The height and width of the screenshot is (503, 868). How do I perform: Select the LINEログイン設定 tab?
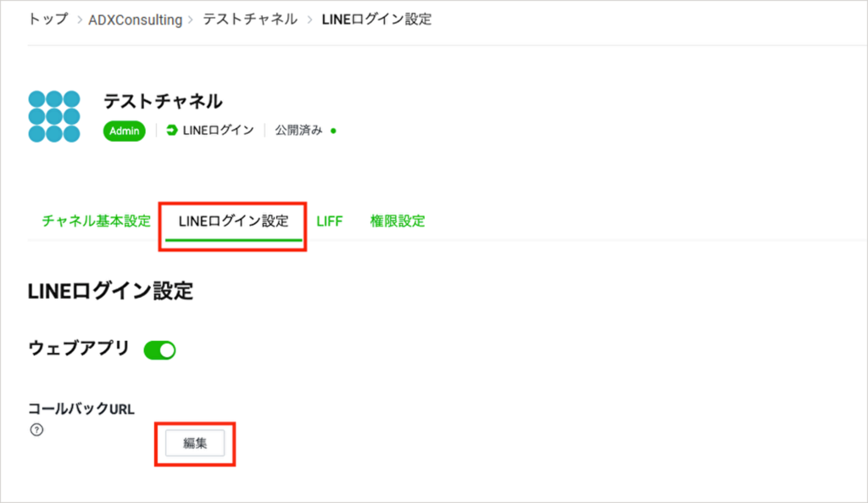[x=233, y=221]
